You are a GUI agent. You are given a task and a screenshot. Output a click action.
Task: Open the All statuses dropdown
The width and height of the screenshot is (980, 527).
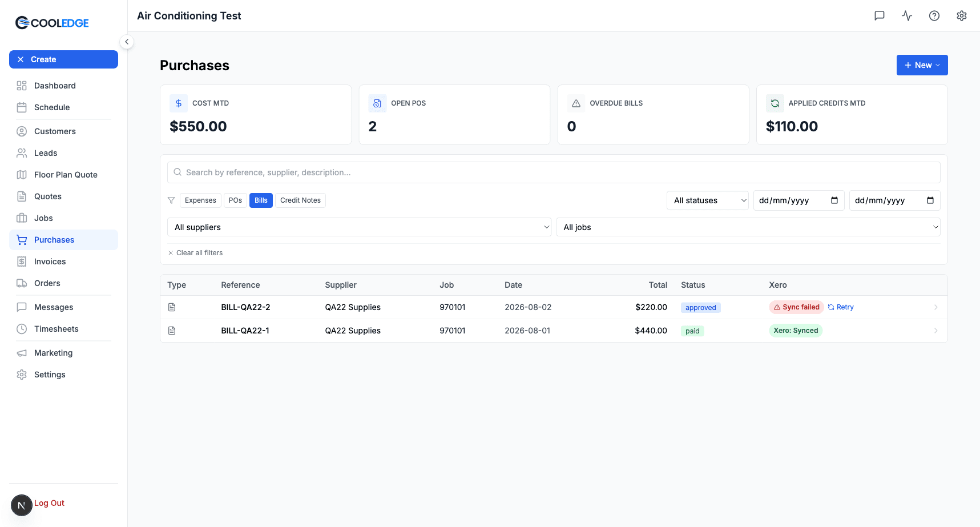click(708, 200)
